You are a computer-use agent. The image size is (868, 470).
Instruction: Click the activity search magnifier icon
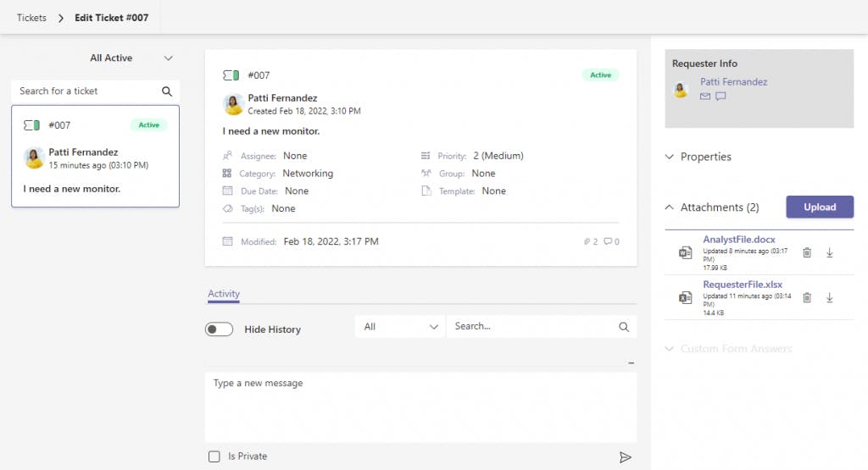click(x=624, y=327)
